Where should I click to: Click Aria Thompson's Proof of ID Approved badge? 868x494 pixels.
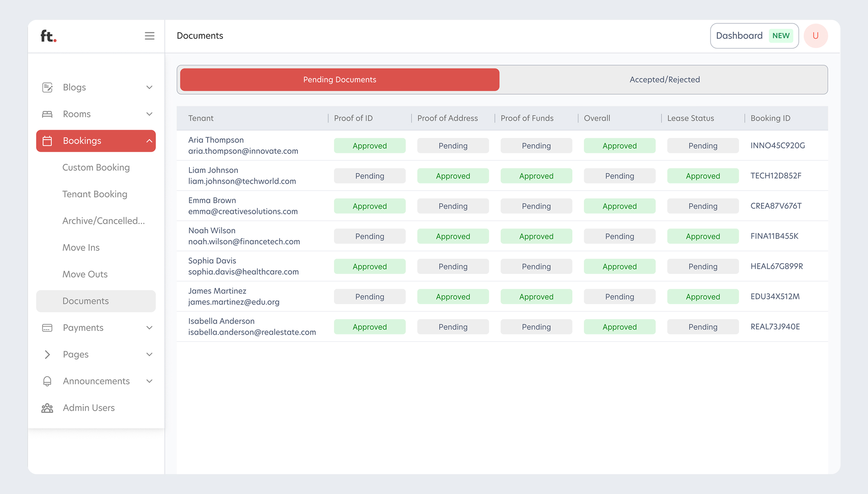pyautogui.click(x=369, y=145)
